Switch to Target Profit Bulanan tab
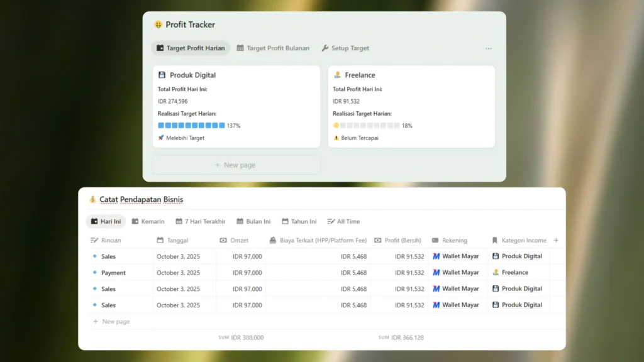Image resolution: width=644 pixels, height=362 pixels. 273,48
